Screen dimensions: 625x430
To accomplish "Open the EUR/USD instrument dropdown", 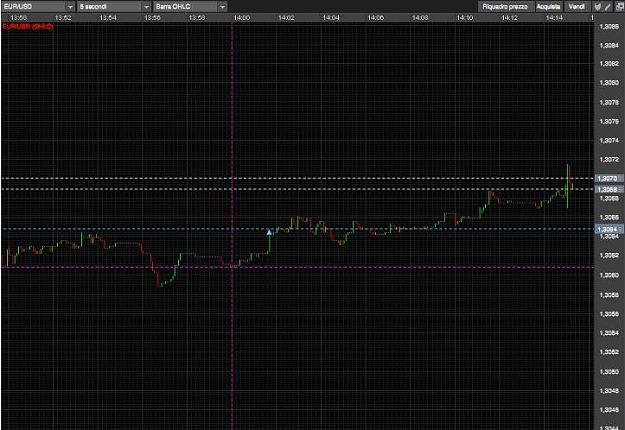I will point(38,6).
